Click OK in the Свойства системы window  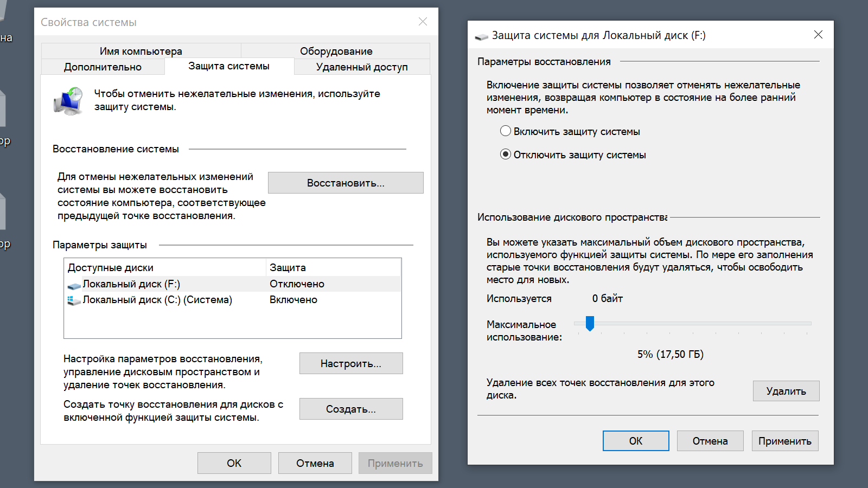click(x=234, y=463)
